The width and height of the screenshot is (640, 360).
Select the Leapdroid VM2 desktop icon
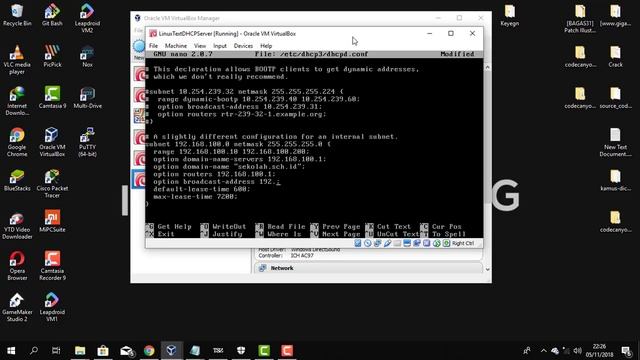point(87,18)
